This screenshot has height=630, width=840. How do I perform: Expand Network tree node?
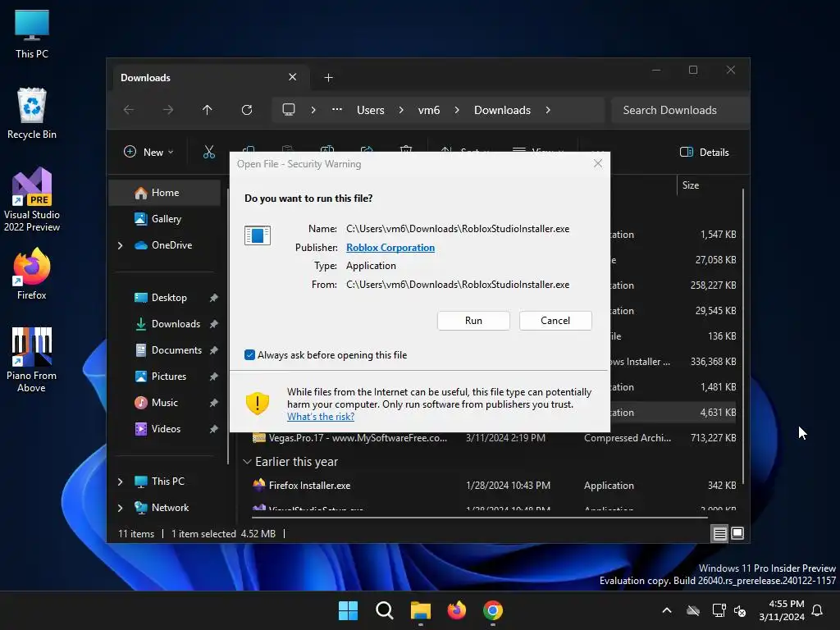coord(120,508)
